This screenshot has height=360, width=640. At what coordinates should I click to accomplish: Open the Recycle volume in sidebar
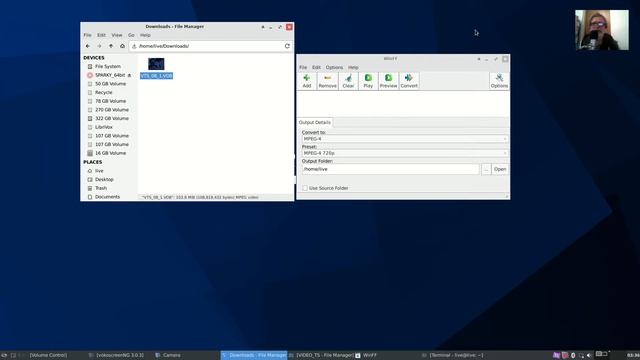[x=103, y=93]
